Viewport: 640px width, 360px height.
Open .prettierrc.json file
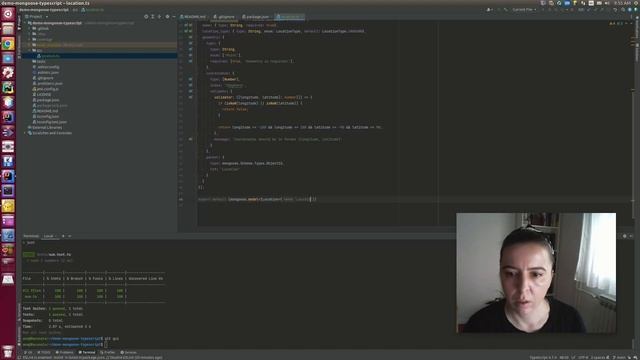(x=50, y=83)
